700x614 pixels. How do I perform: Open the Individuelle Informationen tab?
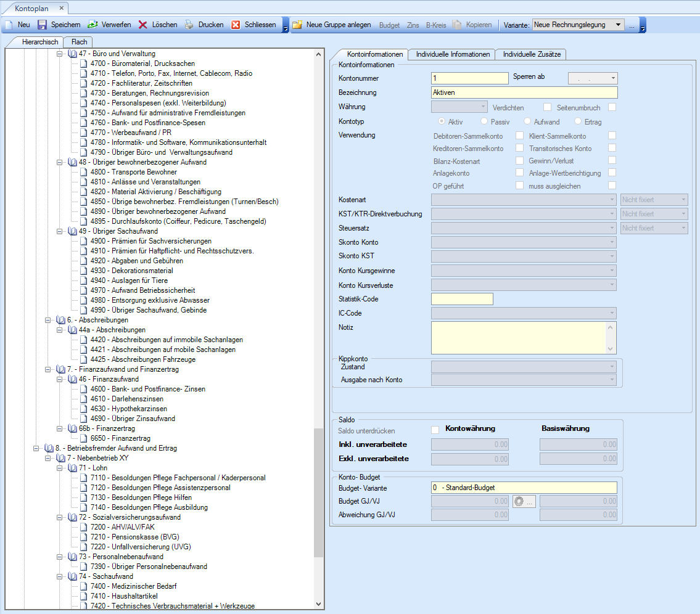453,54
